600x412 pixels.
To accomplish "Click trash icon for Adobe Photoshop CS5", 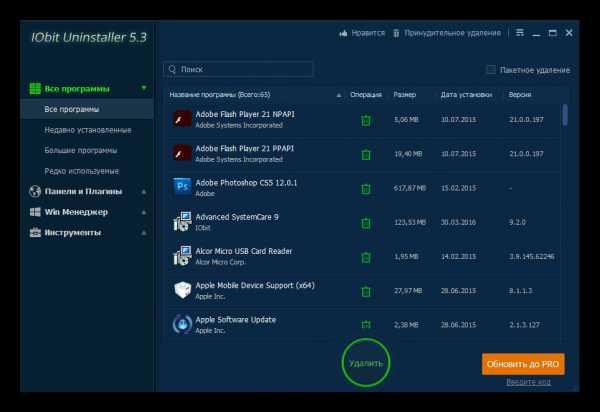I will tap(366, 189).
